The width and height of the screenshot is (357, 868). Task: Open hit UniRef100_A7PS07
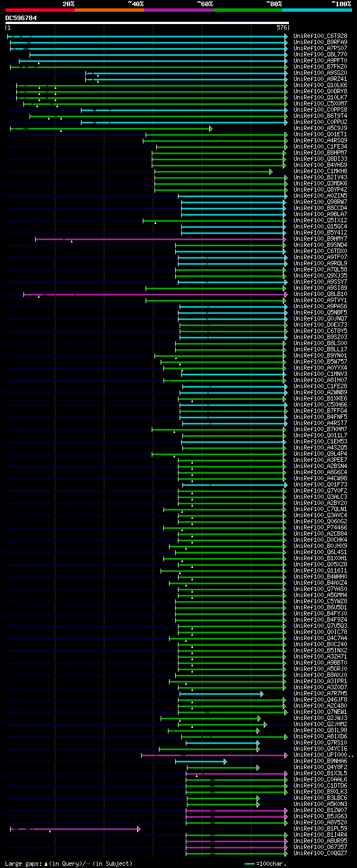pos(320,49)
